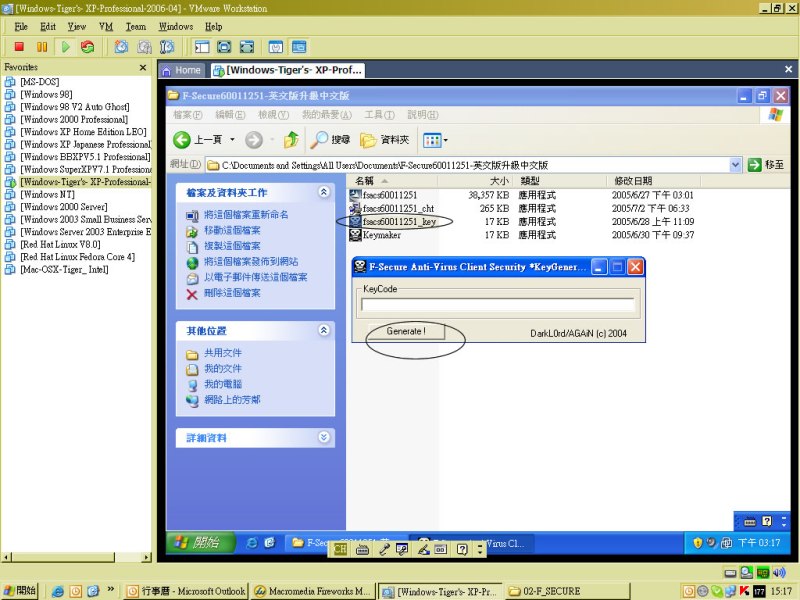800x600 pixels.
Task: Open the VMware Help menu
Action: [213, 27]
